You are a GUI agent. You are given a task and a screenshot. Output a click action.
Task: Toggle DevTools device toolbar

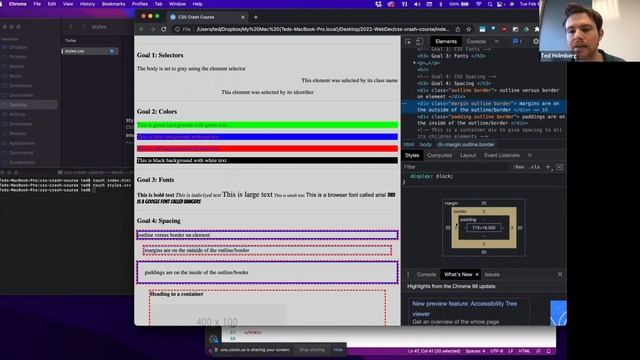pyautogui.click(x=419, y=42)
